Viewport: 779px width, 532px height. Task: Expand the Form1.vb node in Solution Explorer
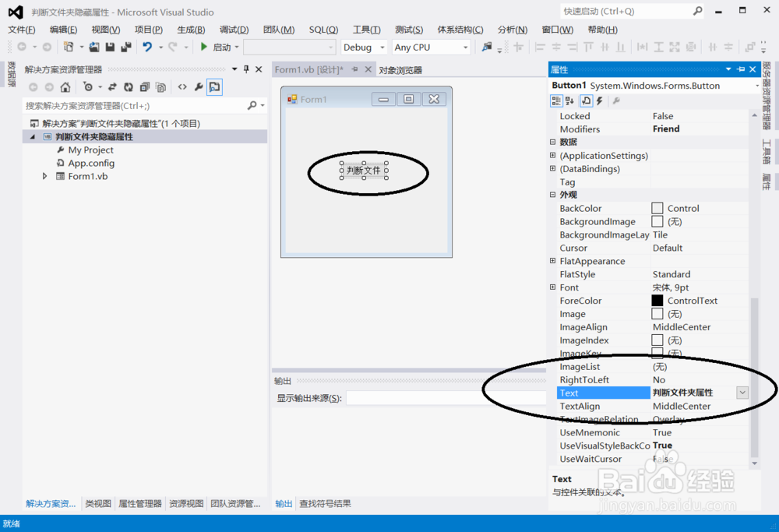[x=45, y=175]
